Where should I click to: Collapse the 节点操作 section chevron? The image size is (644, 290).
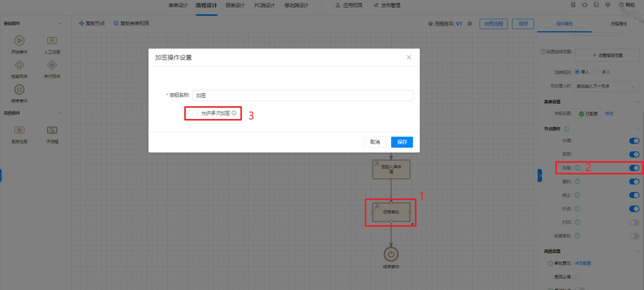click(x=637, y=129)
